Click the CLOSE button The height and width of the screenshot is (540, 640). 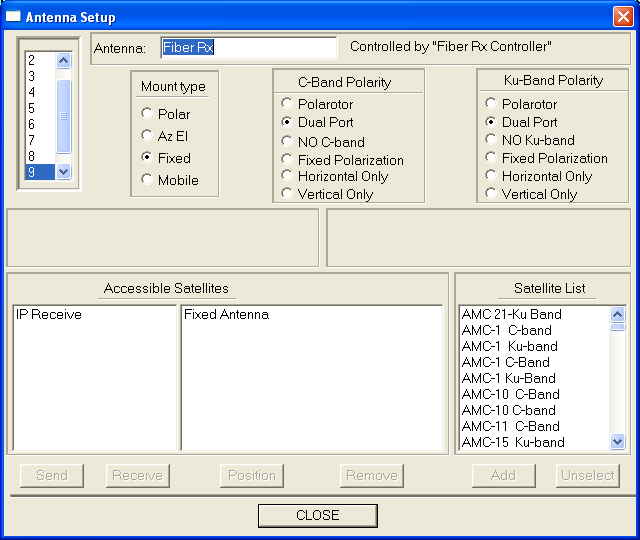(317, 515)
